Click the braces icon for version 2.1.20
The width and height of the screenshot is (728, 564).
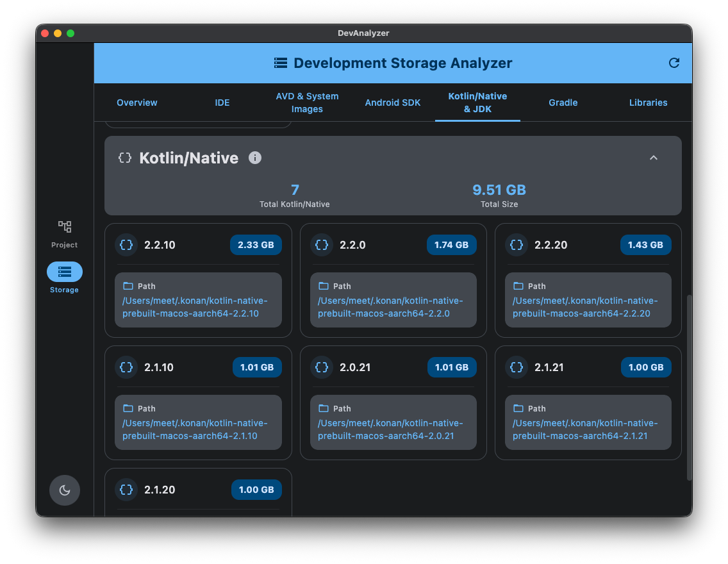pyautogui.click(x=126, y=490)
